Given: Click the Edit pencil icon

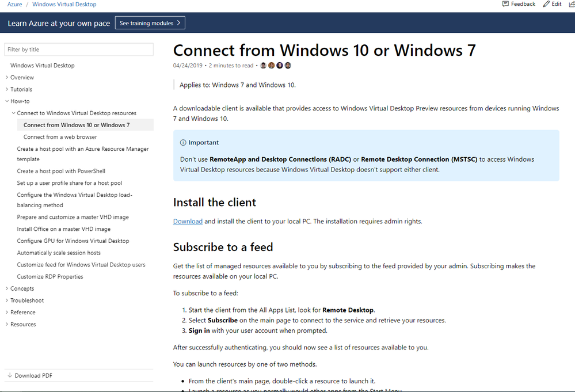Looking at the screenshot, I should [x=546, y=4].
